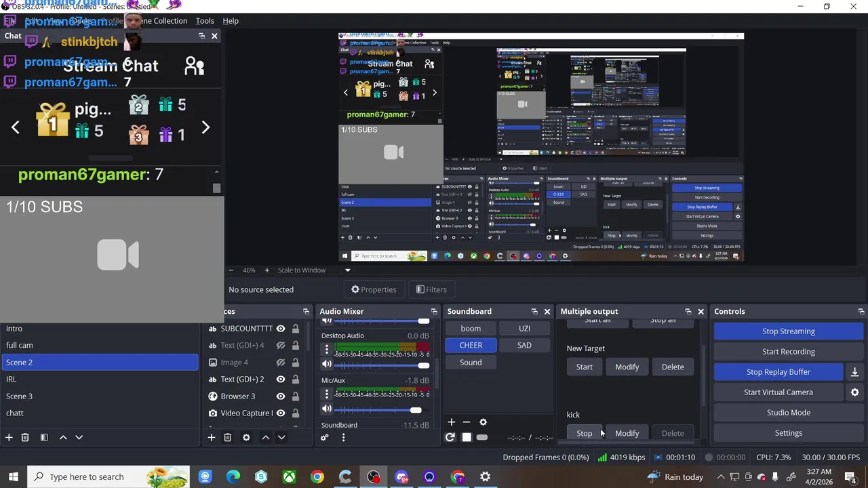
Task: Save replay with the download icon
Action: pyautogui.click(x=854, y=372)
